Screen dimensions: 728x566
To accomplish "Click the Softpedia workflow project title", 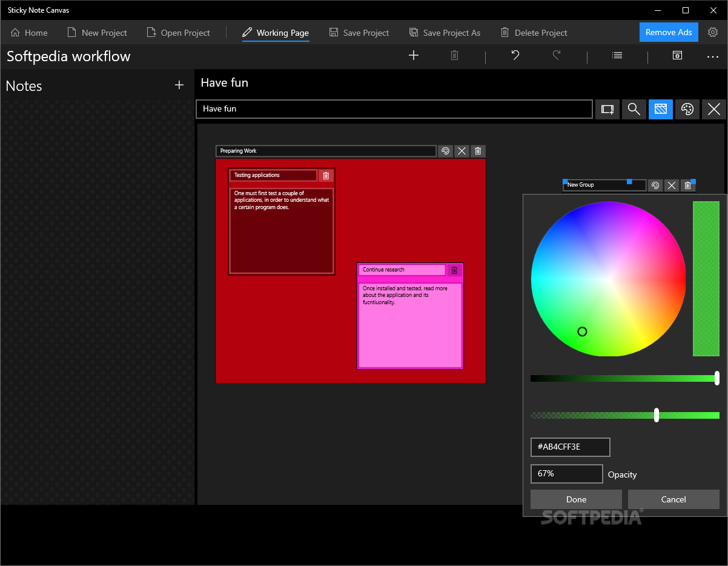I will (x=68, y=56).
